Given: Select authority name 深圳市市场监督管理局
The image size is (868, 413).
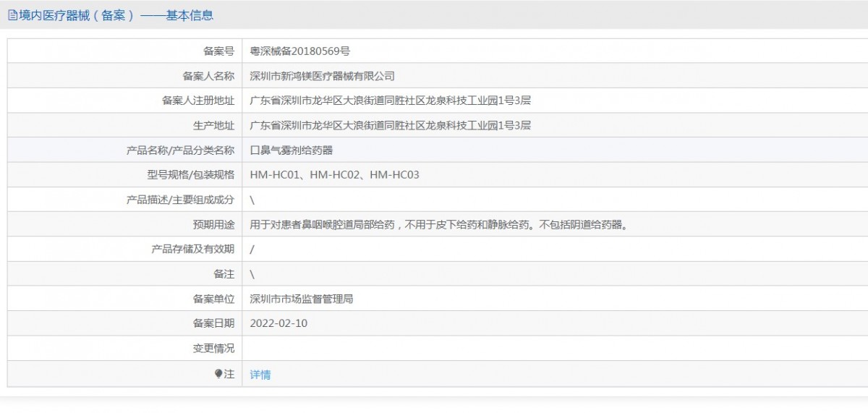Looking at the screenshot, I should click(x=302, y=299).
